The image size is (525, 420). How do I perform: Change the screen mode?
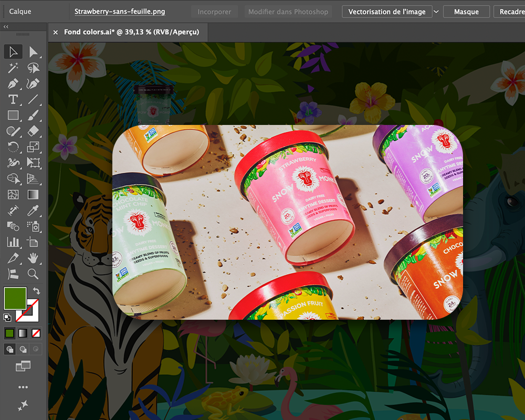point(23,366)
